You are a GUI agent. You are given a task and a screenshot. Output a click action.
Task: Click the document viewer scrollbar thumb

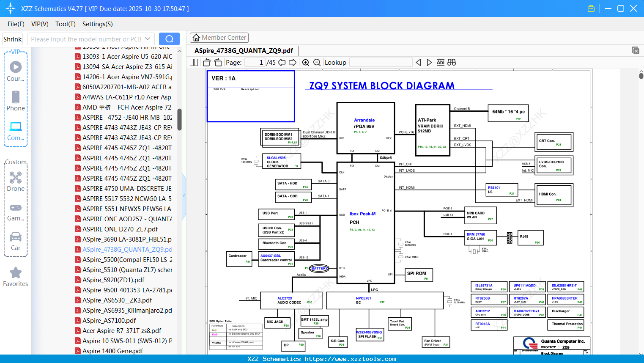(641, 76)
